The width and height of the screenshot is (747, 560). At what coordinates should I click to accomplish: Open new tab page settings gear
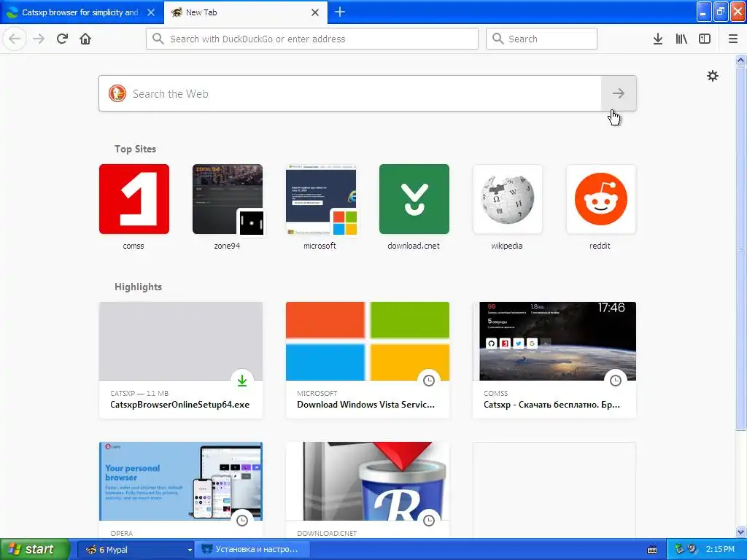click(713, 76)
